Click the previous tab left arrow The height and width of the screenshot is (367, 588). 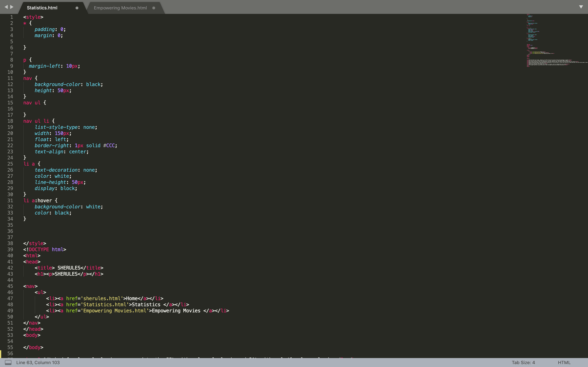click(x=6, y=7)
